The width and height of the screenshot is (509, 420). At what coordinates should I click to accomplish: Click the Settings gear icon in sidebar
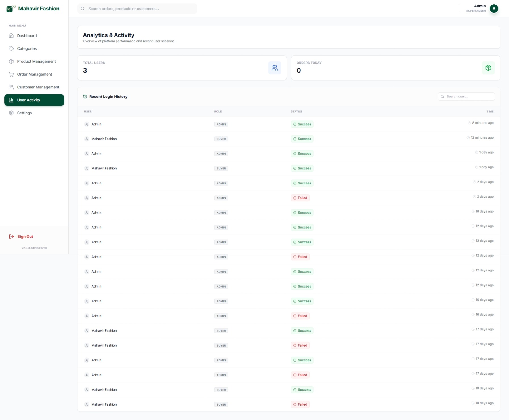11,113
